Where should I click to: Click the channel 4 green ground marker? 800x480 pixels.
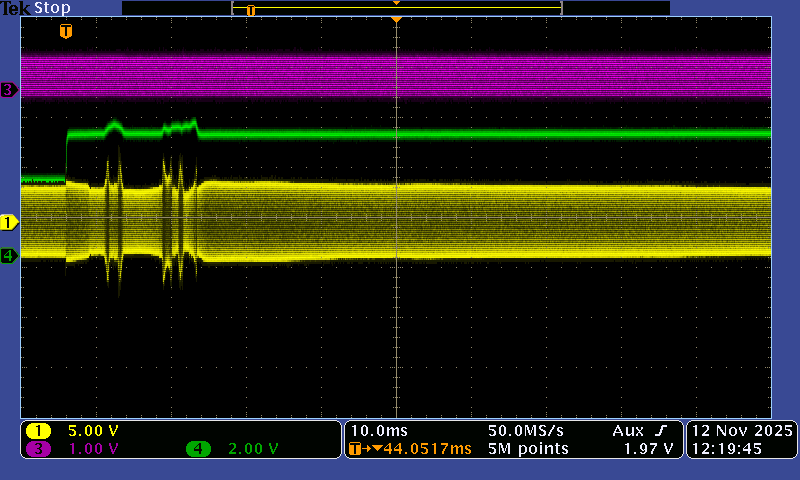9,255
